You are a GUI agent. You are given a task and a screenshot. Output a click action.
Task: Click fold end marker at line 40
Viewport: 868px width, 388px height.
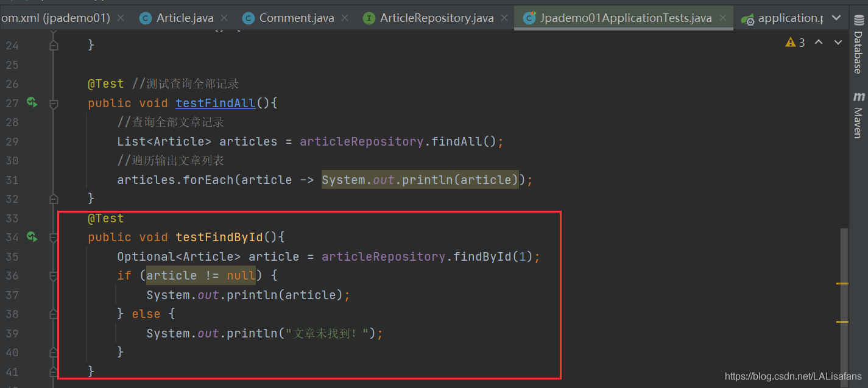[x=54, y=351]
